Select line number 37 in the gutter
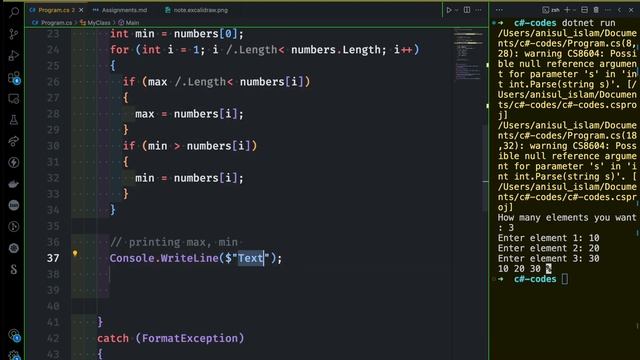640x360 pixels. (53, 258)
